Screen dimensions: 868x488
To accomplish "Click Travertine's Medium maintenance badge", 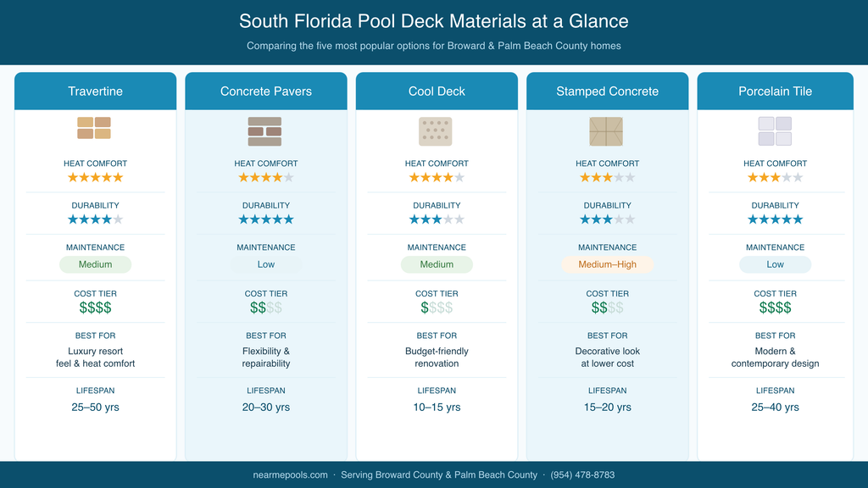I will pyautogui.click(x=95, y=264).
